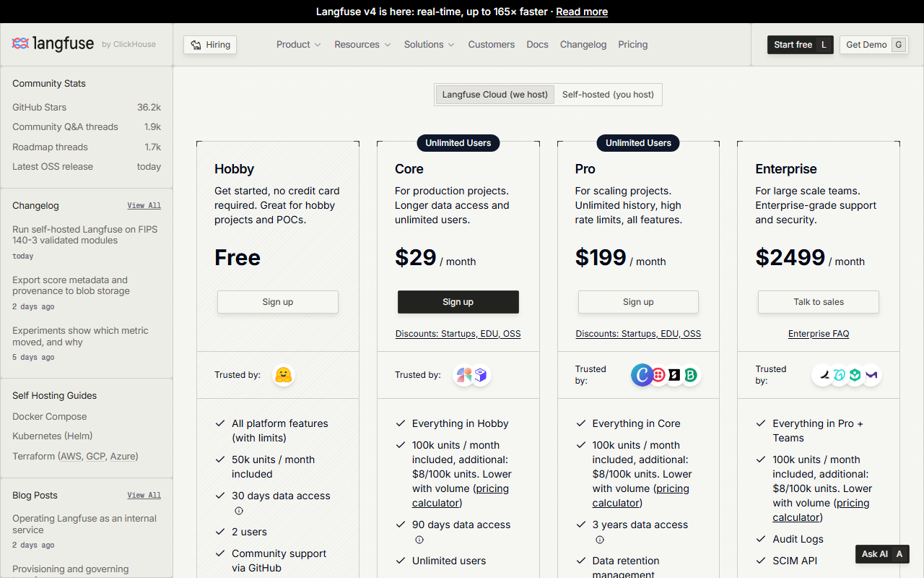Expand the Solutions menu
Viewport: 924px width, 578px height.
(x=430, y=45)
